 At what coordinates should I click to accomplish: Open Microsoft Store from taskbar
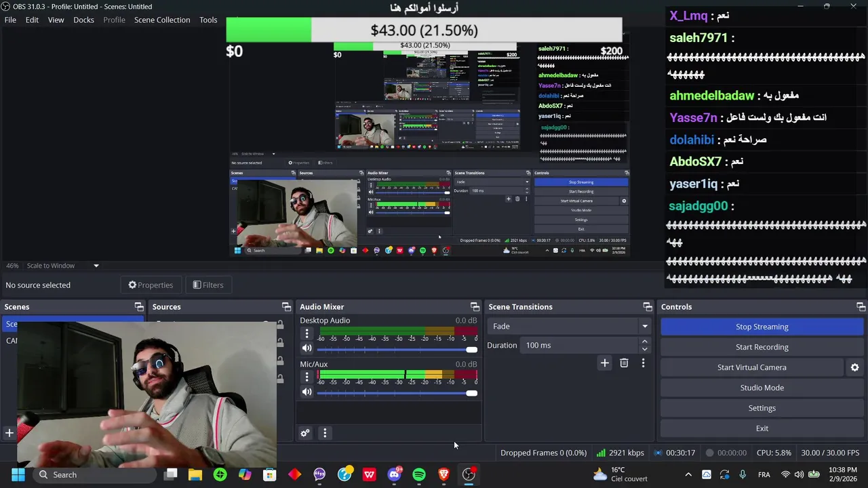(270, 474)
